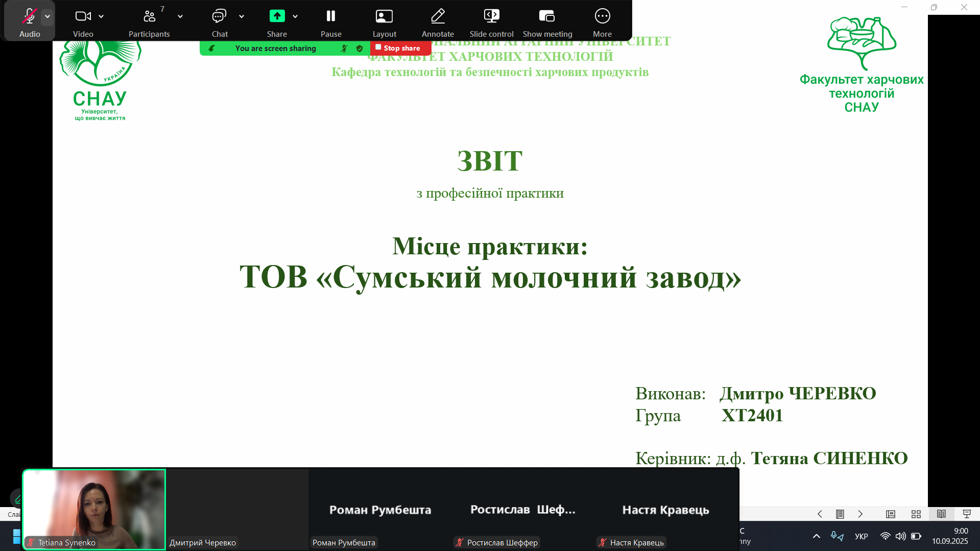Click the 'Дмитро ЧЕРЕВКО' name on slide
The height and width of the screenshot is (551, 980).
click(x=798, y=393)
